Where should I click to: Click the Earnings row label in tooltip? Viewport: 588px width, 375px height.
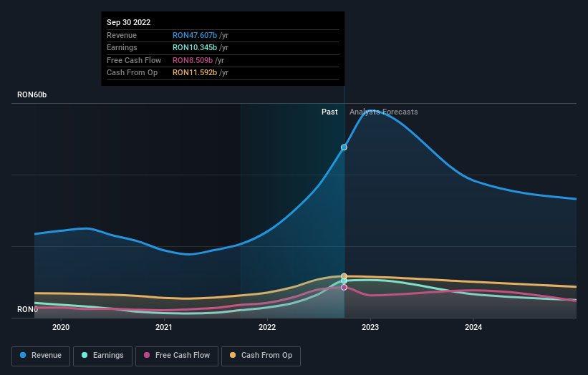pos(122,47)
